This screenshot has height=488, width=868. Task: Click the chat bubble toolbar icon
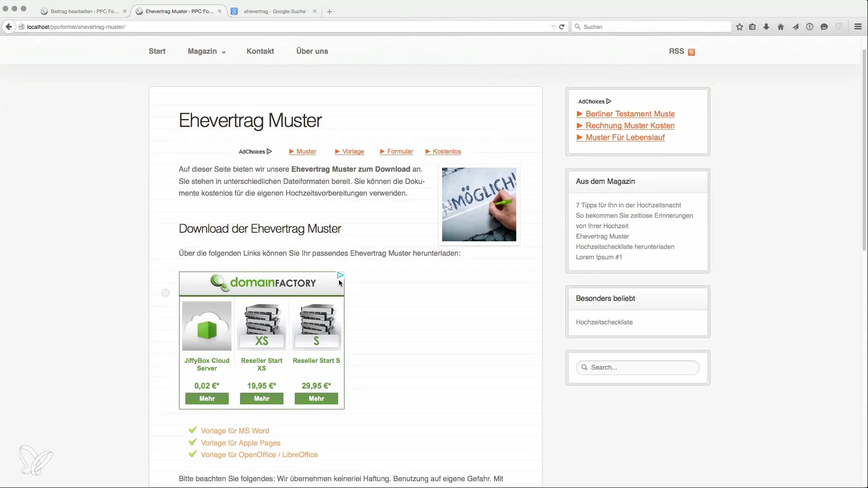click(824, 27)
